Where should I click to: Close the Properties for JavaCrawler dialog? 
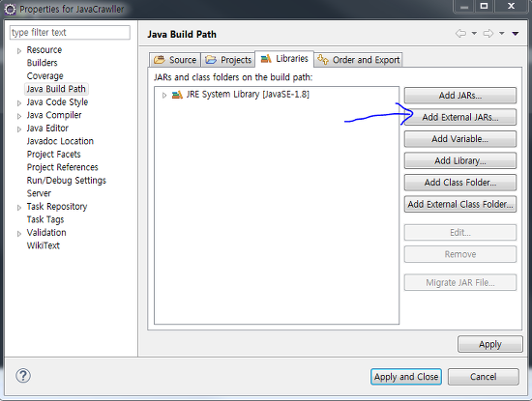tap(511, 6)
